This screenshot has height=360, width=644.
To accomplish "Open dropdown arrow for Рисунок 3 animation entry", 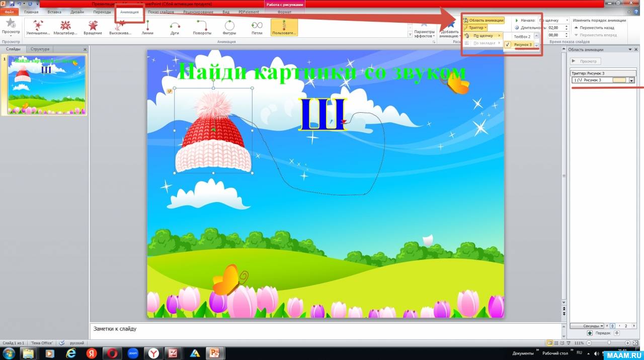I will coord(631,80).
